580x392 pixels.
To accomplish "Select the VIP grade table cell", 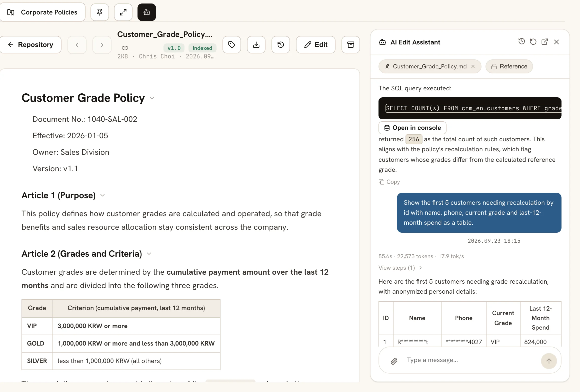I will click(x=37, y=326).
